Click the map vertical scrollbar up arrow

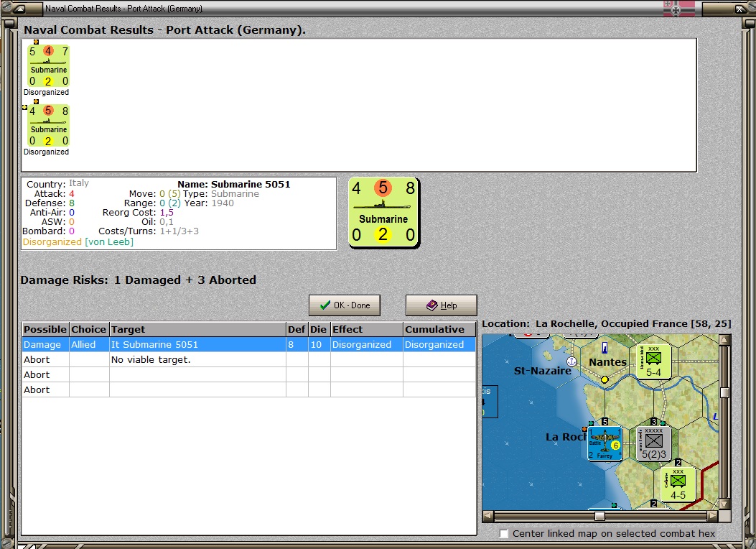point(724,340)
